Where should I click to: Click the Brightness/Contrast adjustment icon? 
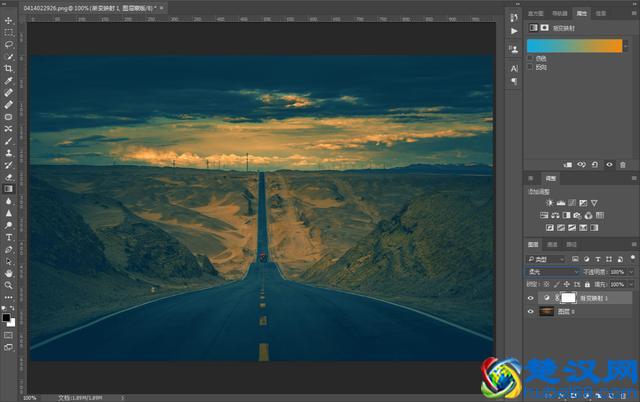click(x=549, y=203)
